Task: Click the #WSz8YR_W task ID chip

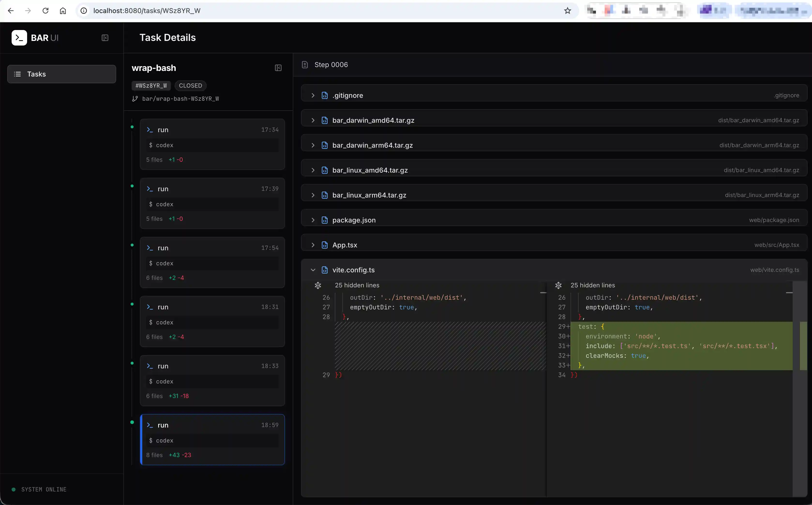Action: click(151, 85)
